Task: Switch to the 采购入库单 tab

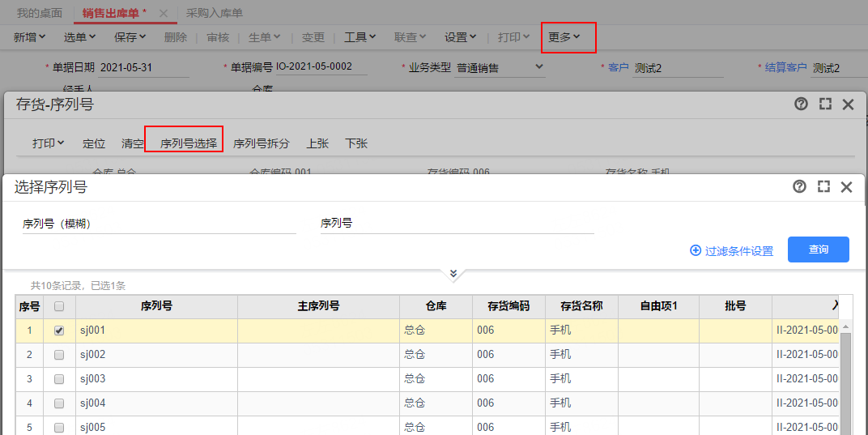Action: 214,13
